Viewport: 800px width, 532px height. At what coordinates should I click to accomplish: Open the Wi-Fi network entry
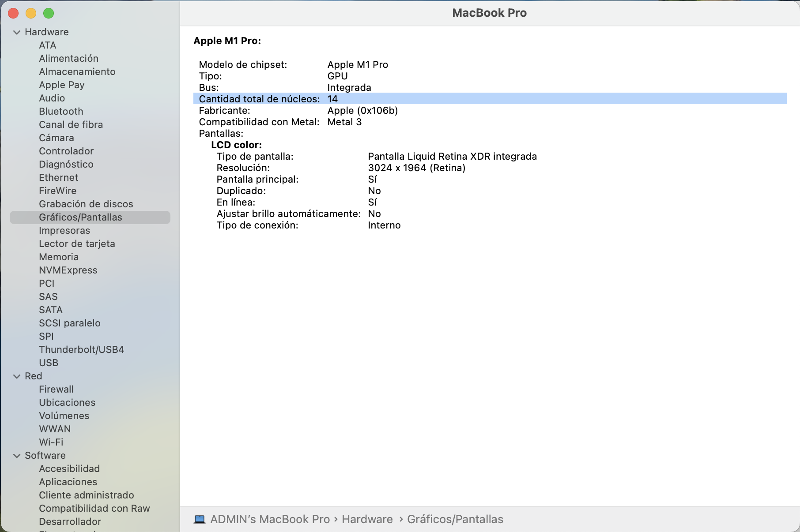(x=51, y=442)
